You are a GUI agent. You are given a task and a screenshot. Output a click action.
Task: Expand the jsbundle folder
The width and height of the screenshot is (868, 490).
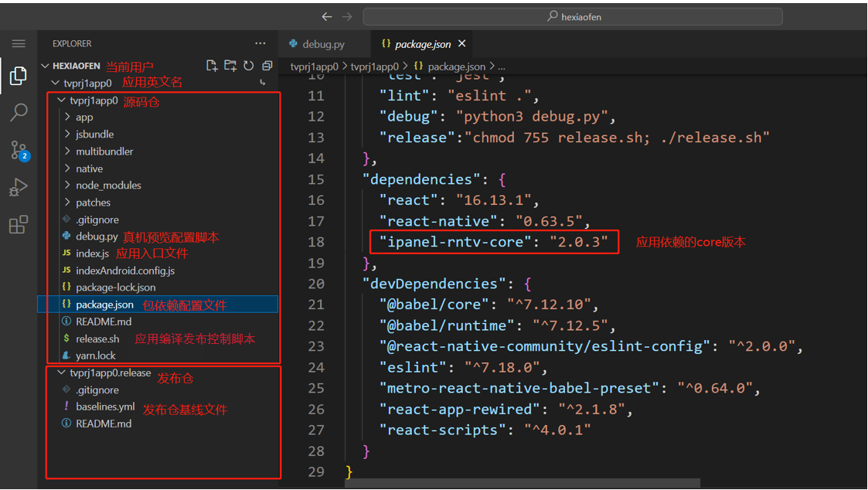click(x=94, y=134)
